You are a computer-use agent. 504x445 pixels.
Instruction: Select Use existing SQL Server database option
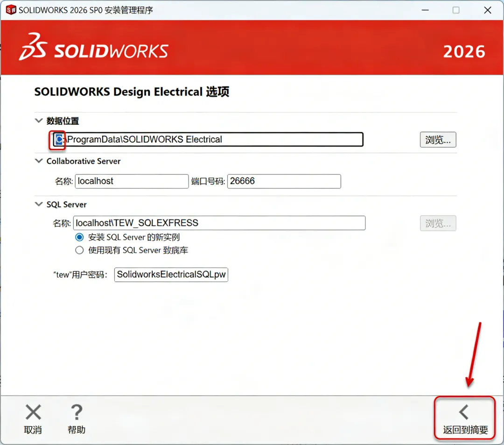[79, 250]
